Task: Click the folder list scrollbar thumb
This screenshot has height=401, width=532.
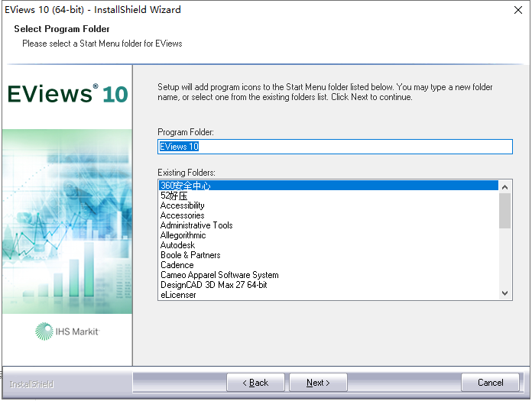Action: (x=504, y=211)
